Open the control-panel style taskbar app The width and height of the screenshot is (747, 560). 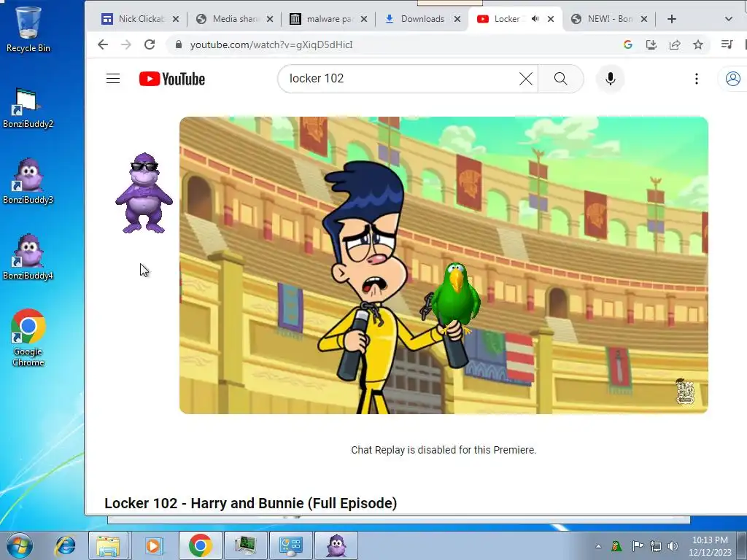(x=290, y=545)
